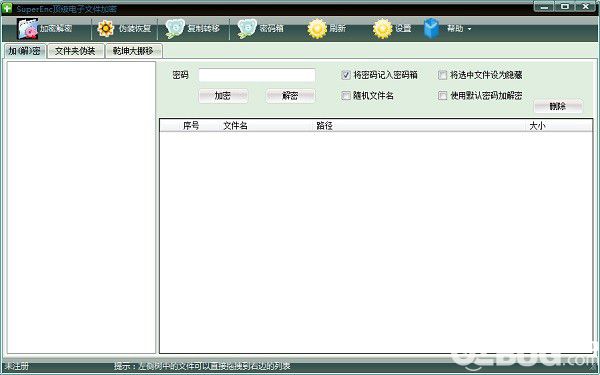This screenshot has height=375, width=600.
Task: Click the 大小 column header
Action: (537, 126)
